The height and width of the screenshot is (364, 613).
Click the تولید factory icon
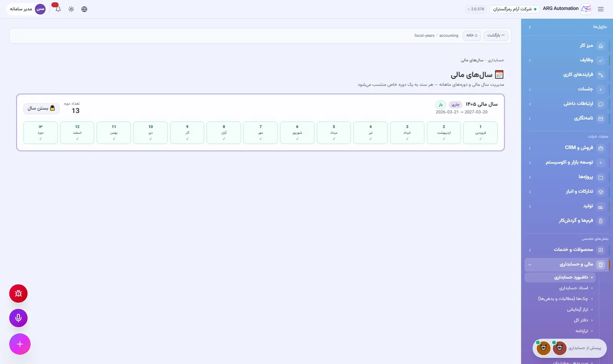pyautogui.click(x=601, y=207)
